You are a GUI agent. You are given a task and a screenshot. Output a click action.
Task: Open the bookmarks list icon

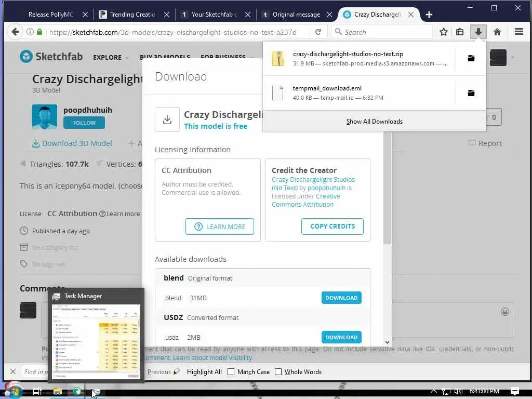[460, 32]
